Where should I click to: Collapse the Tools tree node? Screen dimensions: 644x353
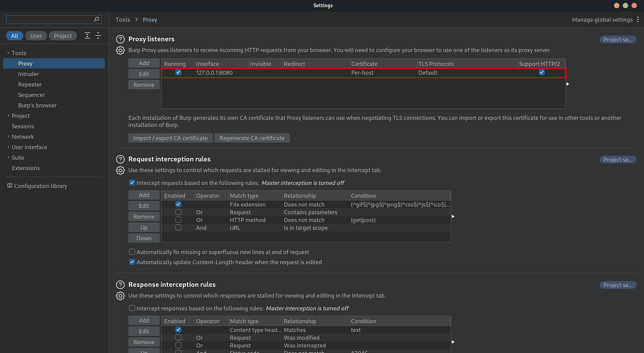tap(8, 53)
